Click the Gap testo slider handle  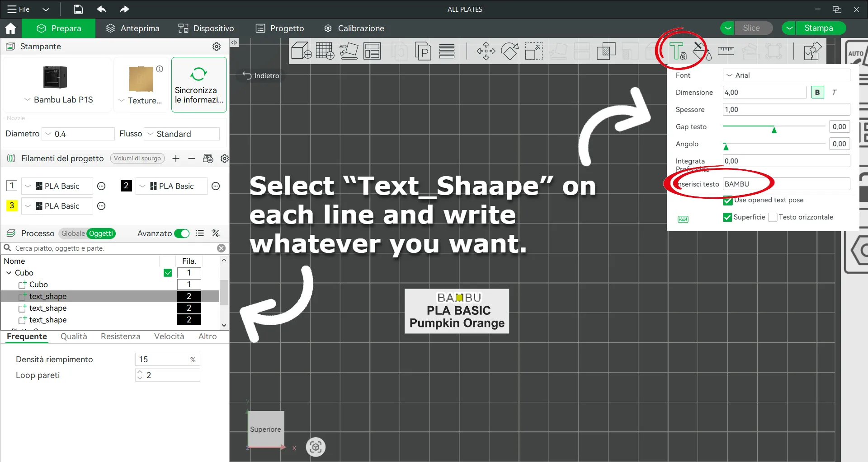point(774,130)
